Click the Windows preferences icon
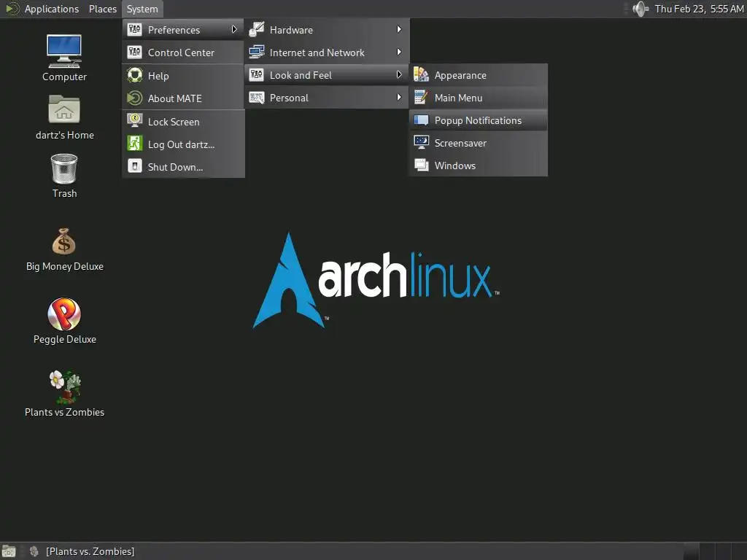 tap(421, 166)
